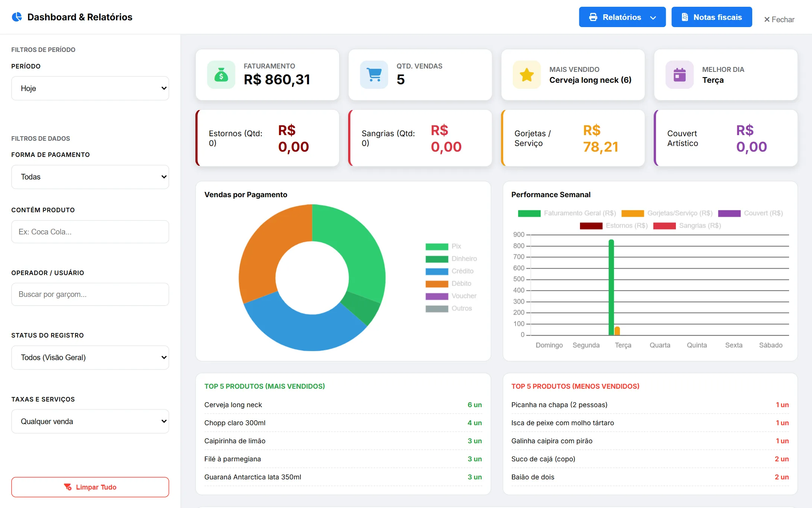Click the document icon on Notas fiscais

(x=685, y=17)
